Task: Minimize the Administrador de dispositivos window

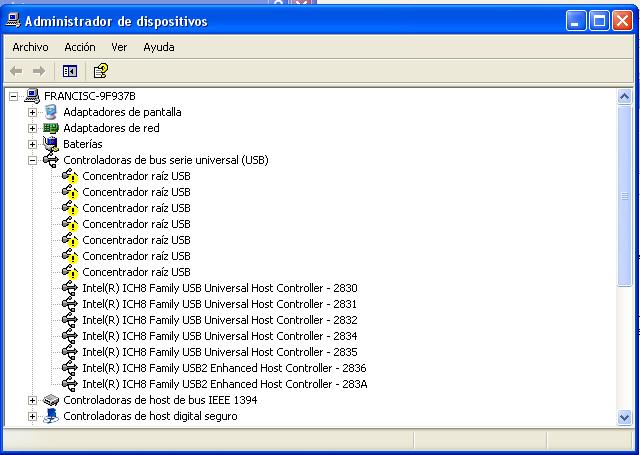Action: [x=576, y=20]
